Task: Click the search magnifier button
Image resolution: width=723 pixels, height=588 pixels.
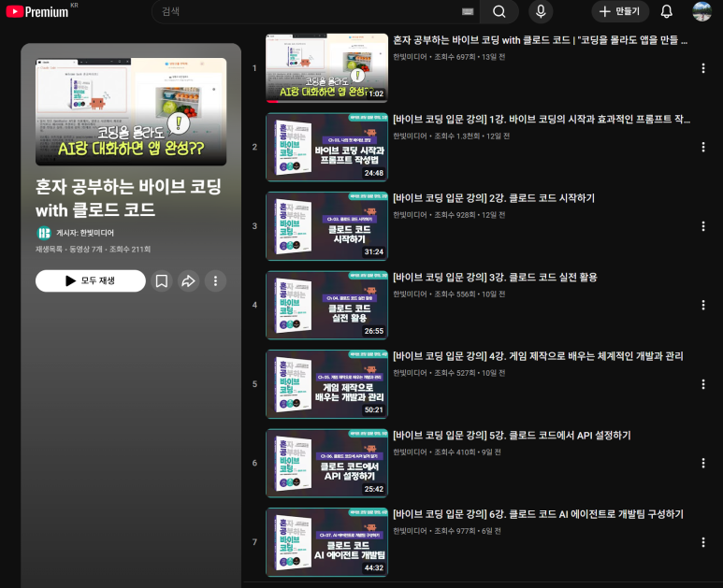Action: click(x=499, y=11)
